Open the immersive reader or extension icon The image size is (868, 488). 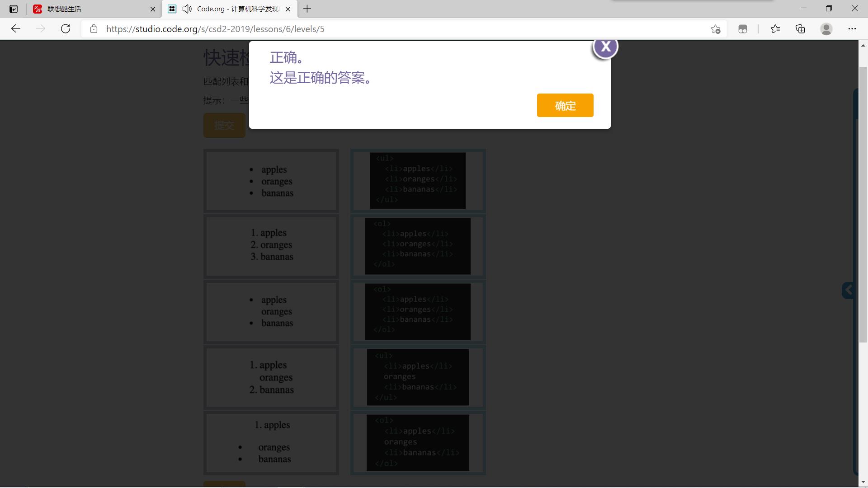point(742,29)
